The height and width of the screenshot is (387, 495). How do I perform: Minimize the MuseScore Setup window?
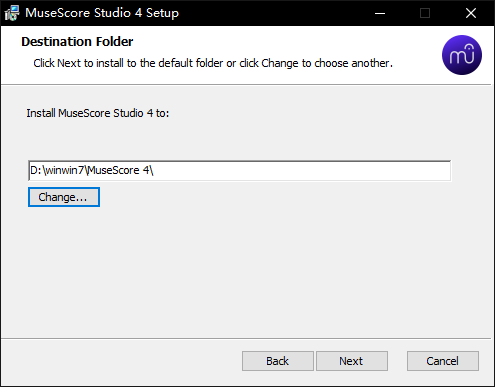click(380, 13)
